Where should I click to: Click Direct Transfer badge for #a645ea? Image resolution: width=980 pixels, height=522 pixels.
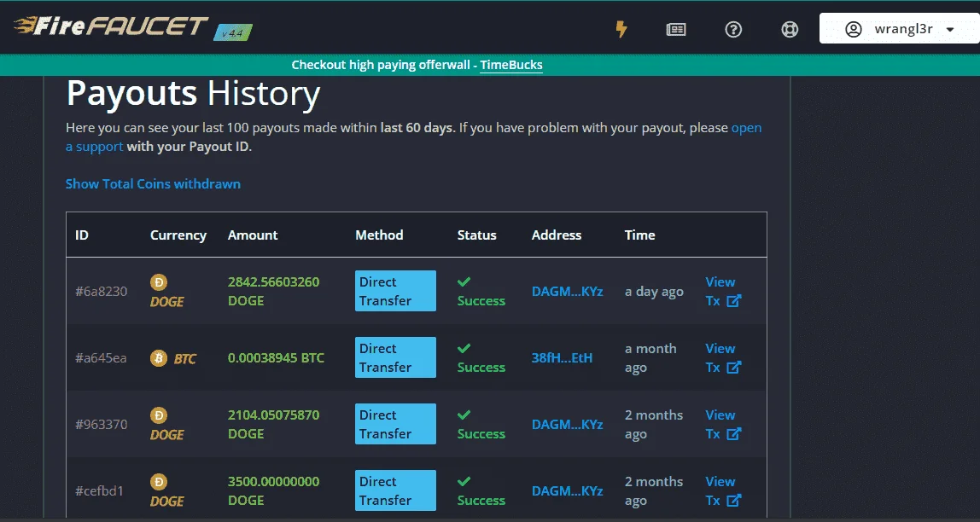(395, 357)
